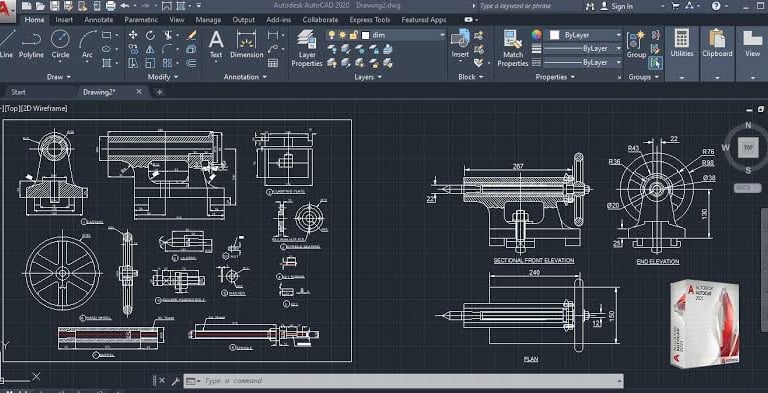Viewport: 768px width, 393px height.
Task: Open the Collaborate ribbon tab
Action: point(320,20)
